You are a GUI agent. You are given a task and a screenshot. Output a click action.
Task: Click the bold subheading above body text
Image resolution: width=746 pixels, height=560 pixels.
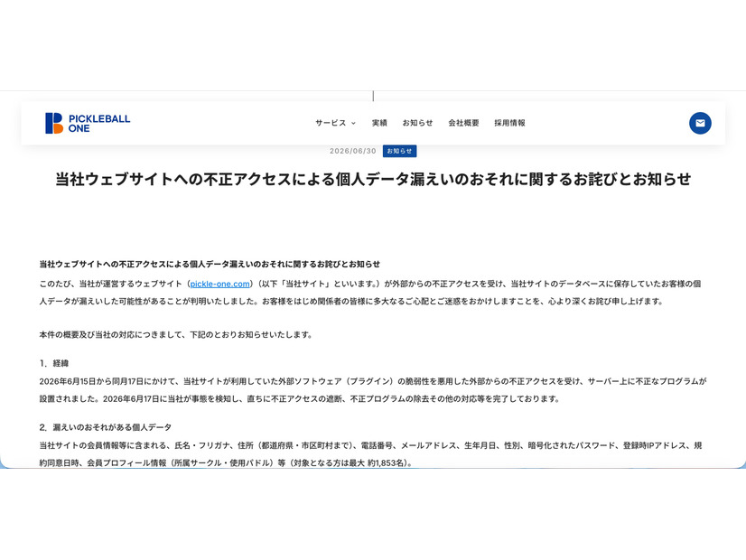click(x=210, y=264)
